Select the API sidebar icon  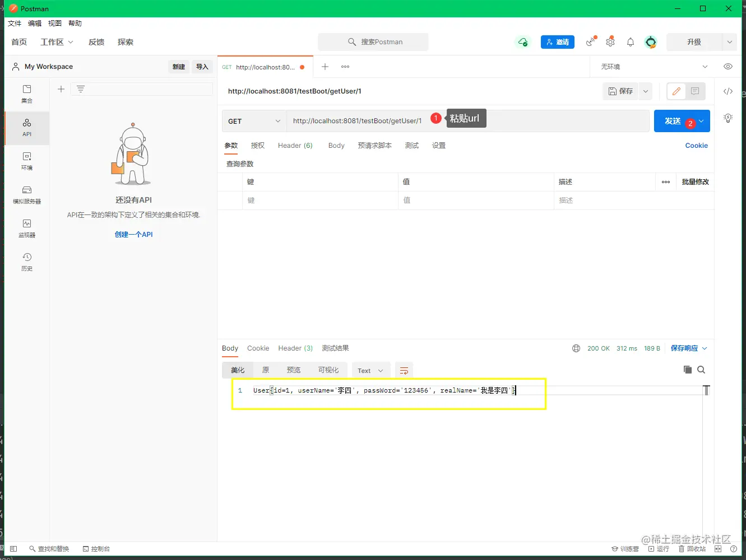tap(27, 128)
